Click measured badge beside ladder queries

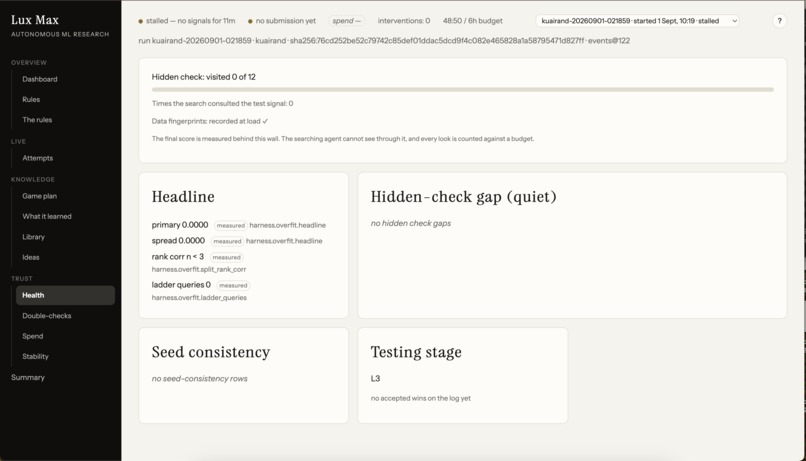point(233,285)
